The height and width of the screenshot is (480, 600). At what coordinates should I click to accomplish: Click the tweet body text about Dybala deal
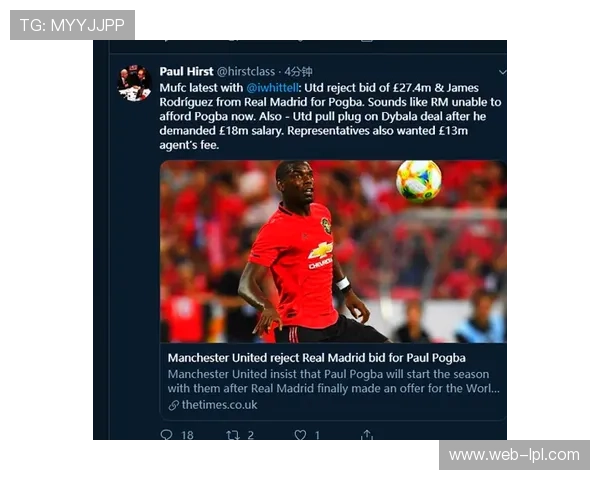click(x=330, y=116)
